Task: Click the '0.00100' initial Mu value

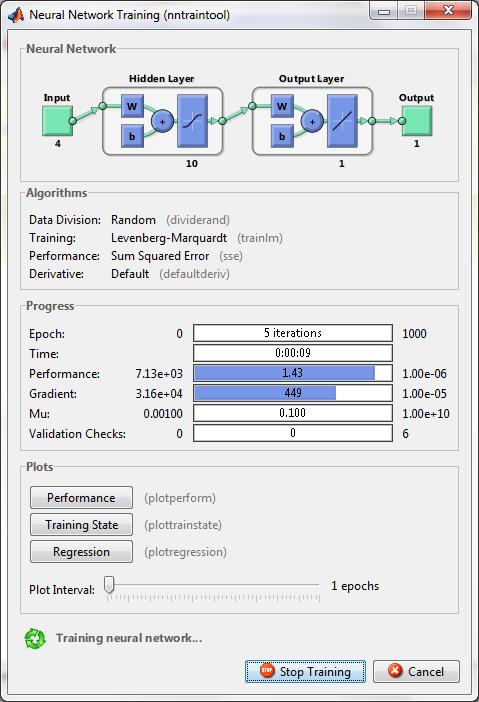Action: point(163,413)
